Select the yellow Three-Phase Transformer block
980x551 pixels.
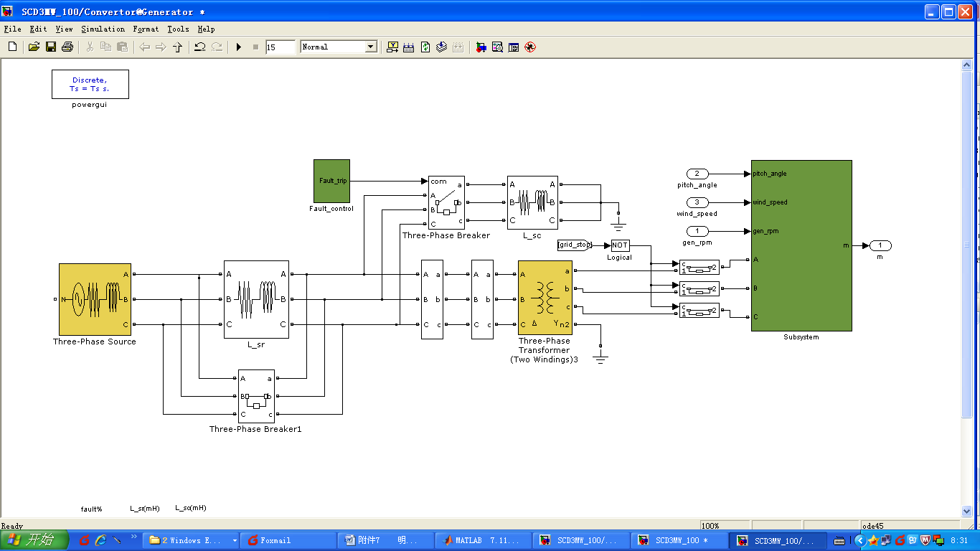[x=545, y=298]
